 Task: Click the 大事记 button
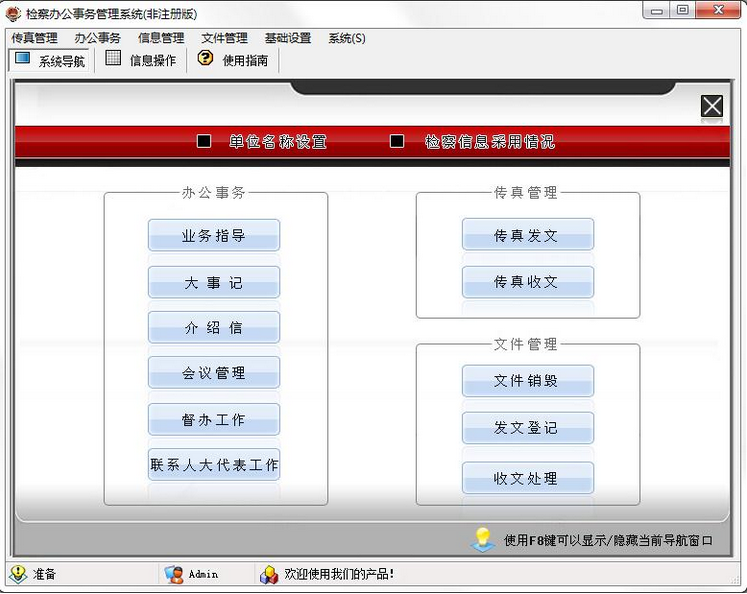coord(214,282)
